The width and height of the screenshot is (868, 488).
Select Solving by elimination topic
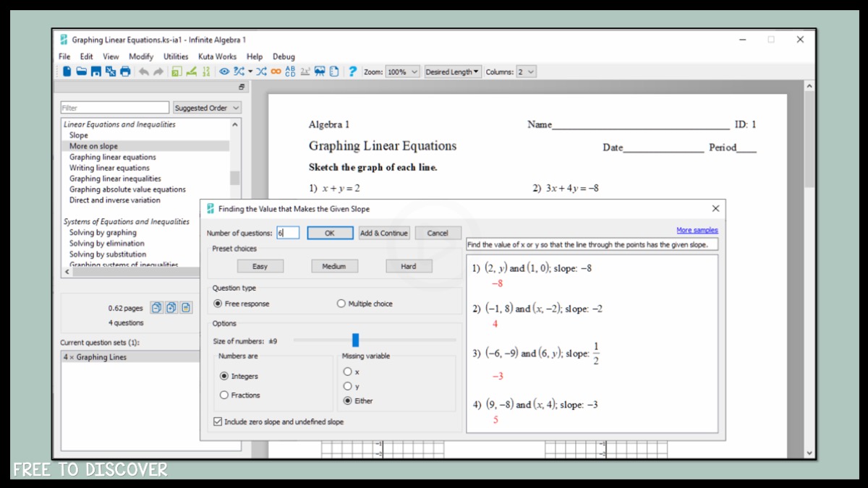[107, 244]
